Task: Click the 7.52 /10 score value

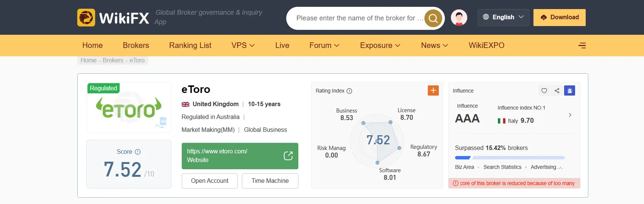Action: tap(129, 170)
